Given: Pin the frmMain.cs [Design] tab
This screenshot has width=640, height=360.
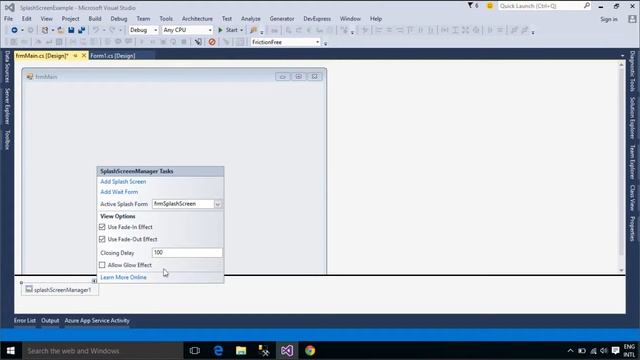Looking at the screenshot, I should coord(75,56).
